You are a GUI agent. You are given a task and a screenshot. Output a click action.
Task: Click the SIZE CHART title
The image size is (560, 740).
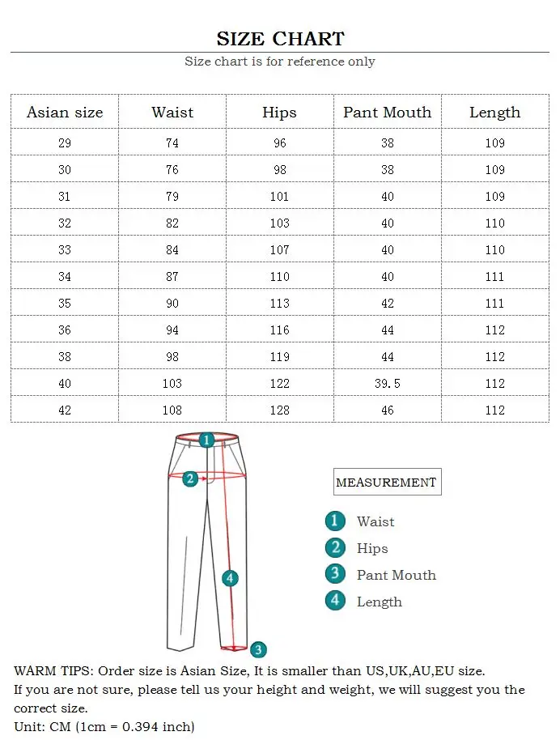pos(280,39)
